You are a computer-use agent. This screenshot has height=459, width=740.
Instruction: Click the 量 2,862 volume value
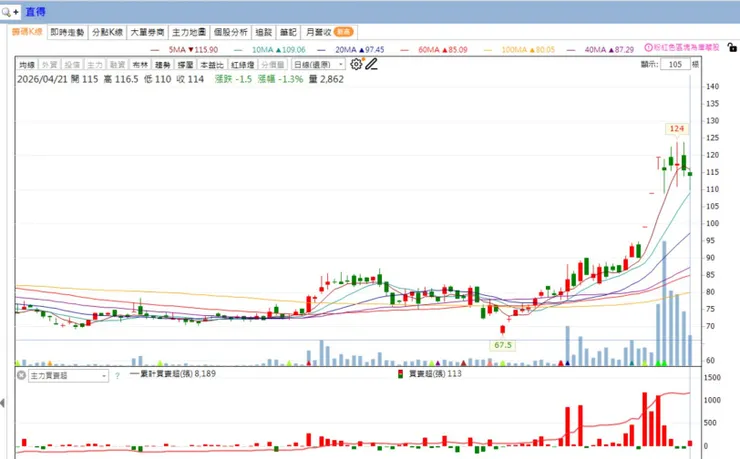[327, 79]
